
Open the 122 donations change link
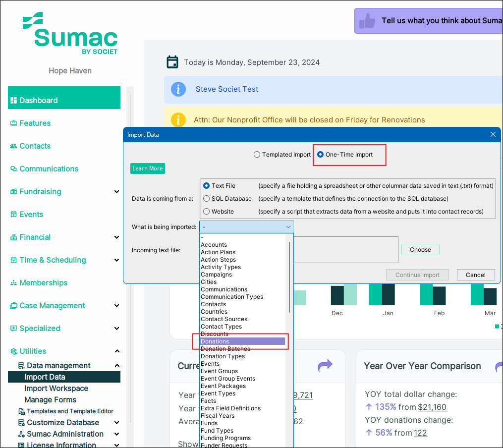click(420, 433)
